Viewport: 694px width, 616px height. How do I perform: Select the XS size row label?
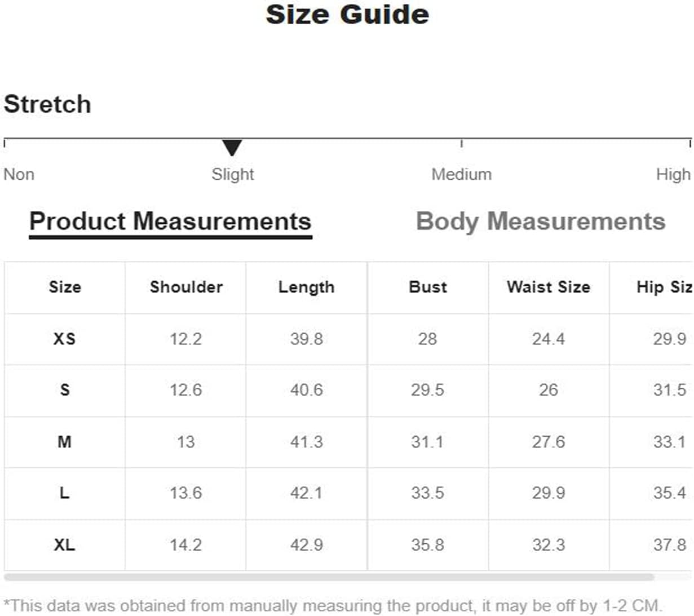[64, 339]
